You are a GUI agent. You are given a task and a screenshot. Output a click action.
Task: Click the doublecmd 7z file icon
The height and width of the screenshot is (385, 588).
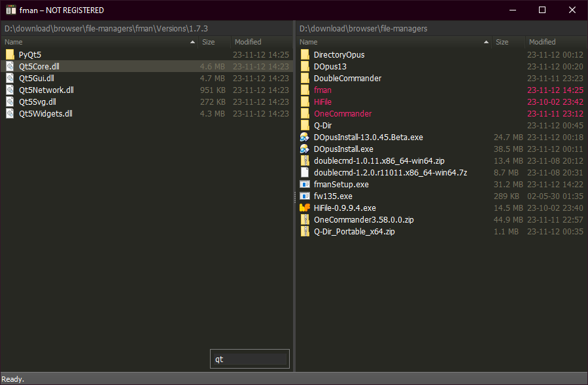(304, 173)
